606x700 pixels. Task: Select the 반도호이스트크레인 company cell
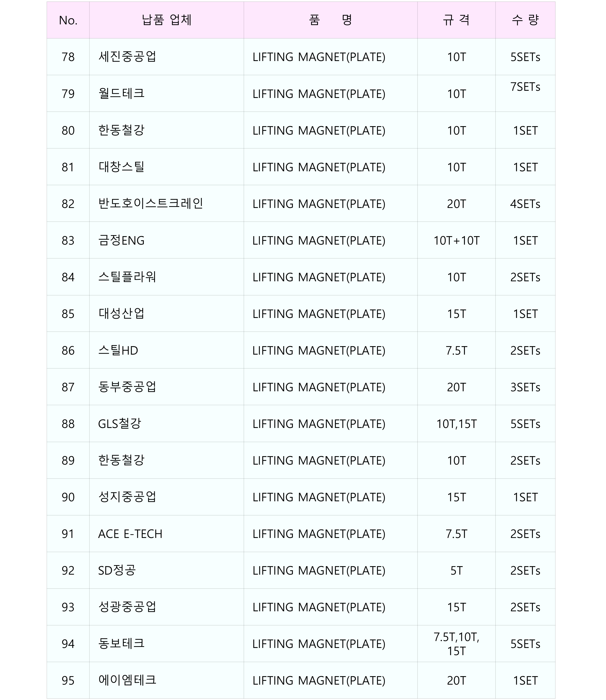point(151,204)
